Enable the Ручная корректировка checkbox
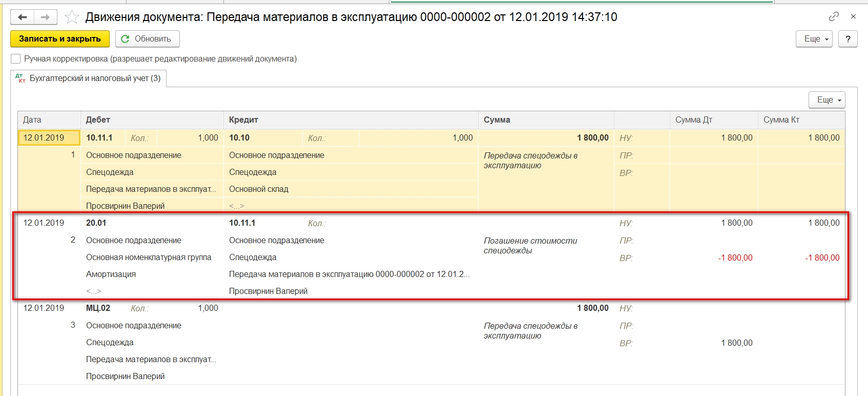The width and height of the screenshot is (868, 396). pos(16,59)
